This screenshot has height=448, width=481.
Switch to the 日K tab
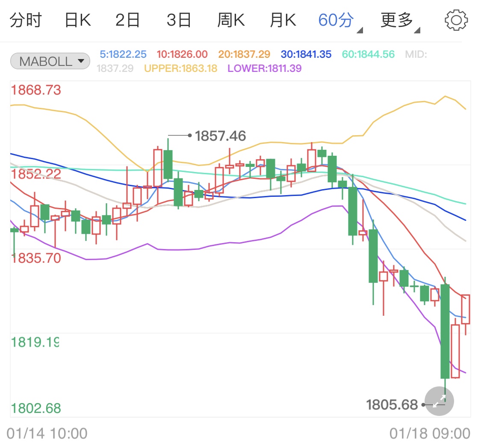point(77,19)
